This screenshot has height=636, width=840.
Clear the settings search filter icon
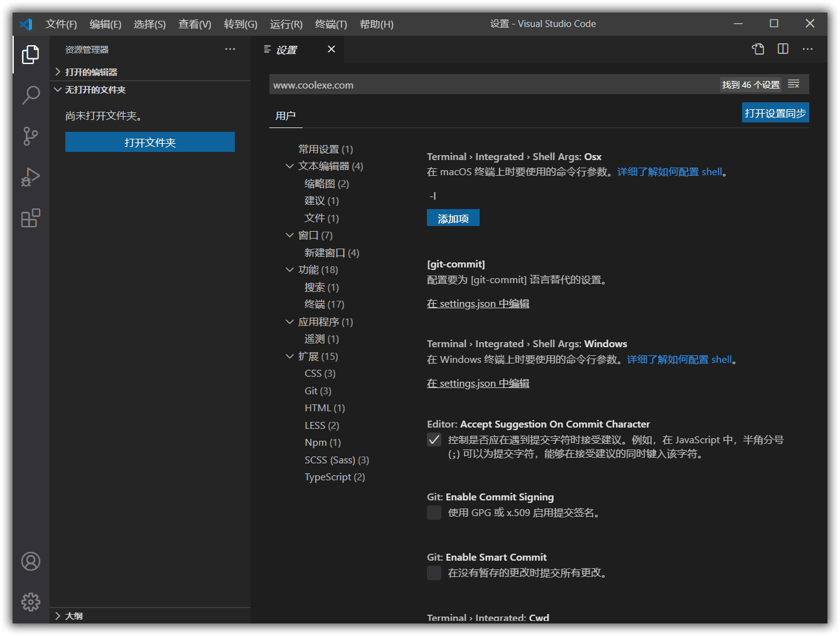(x=794, y=85)
